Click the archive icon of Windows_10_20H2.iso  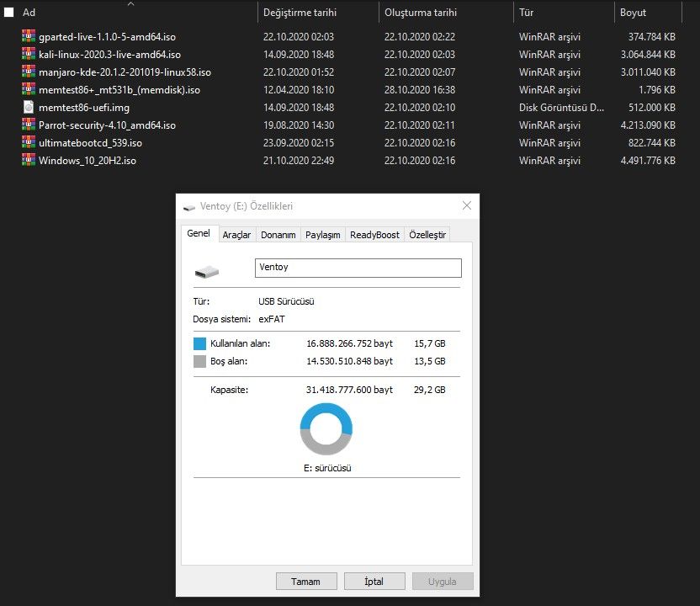click(x=29, y=160)
